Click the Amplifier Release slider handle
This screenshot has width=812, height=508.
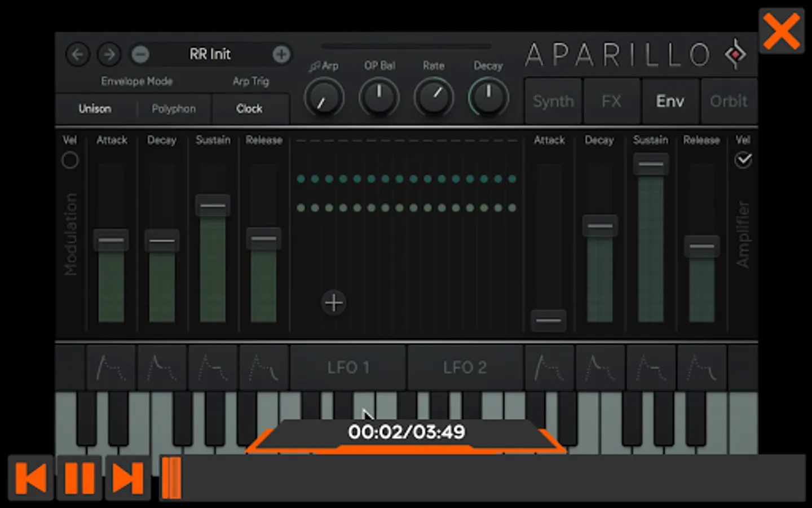pos(702,247)
